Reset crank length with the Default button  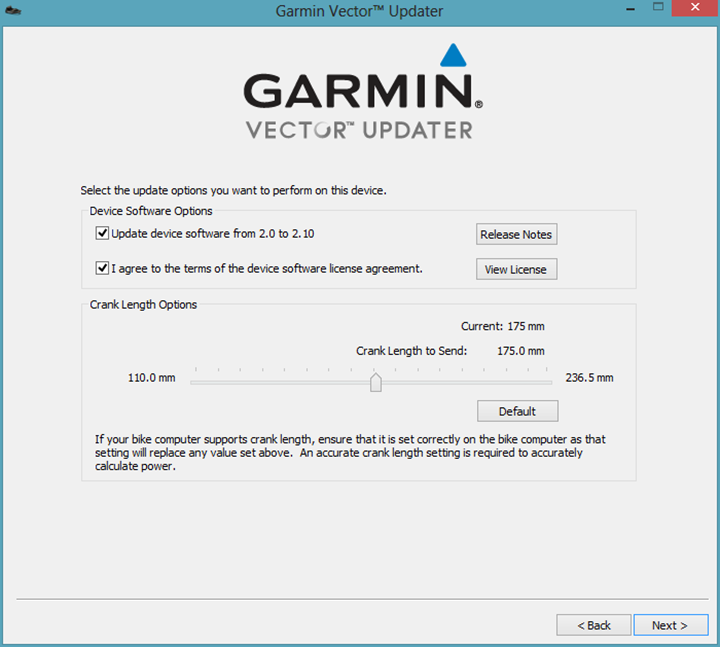pos(518,411)
